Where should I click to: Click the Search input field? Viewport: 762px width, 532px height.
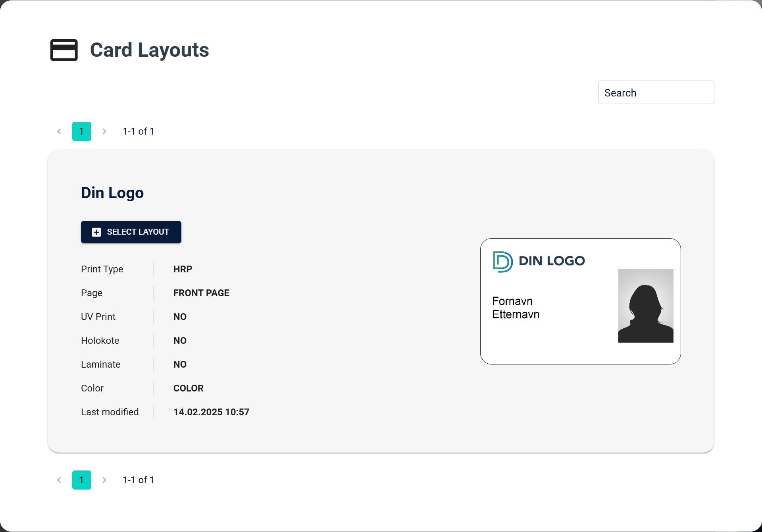click(656, 92)
